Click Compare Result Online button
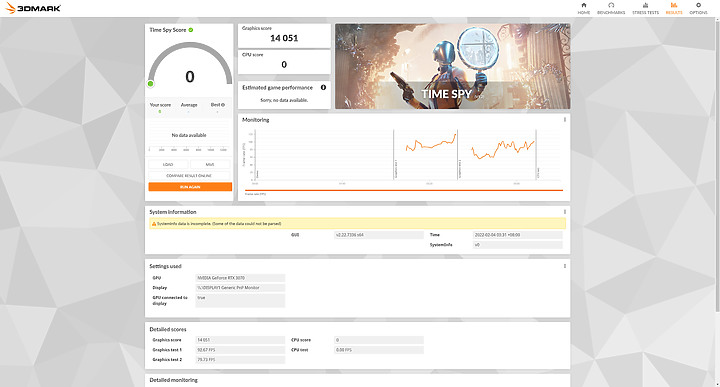 coord(189,176)
